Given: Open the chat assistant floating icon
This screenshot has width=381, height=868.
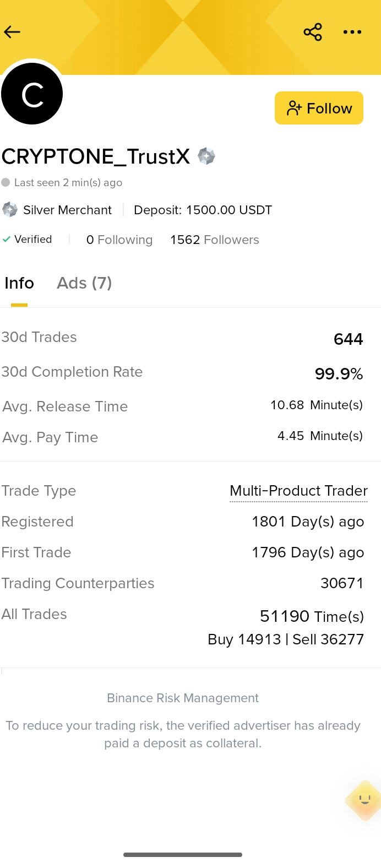Looking at the screenshot, I should [x=364, y=800].
